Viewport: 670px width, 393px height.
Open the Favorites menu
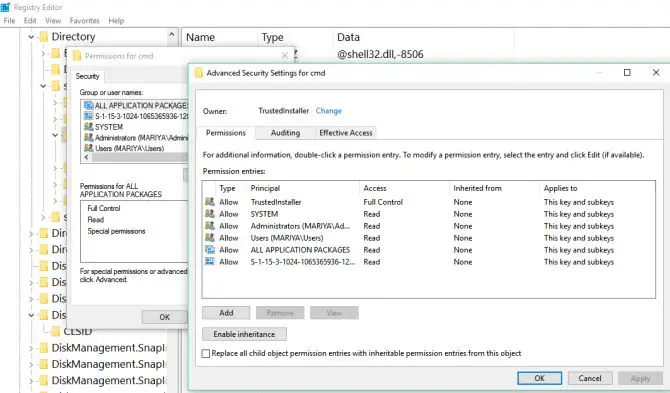(x=85, y=21)
